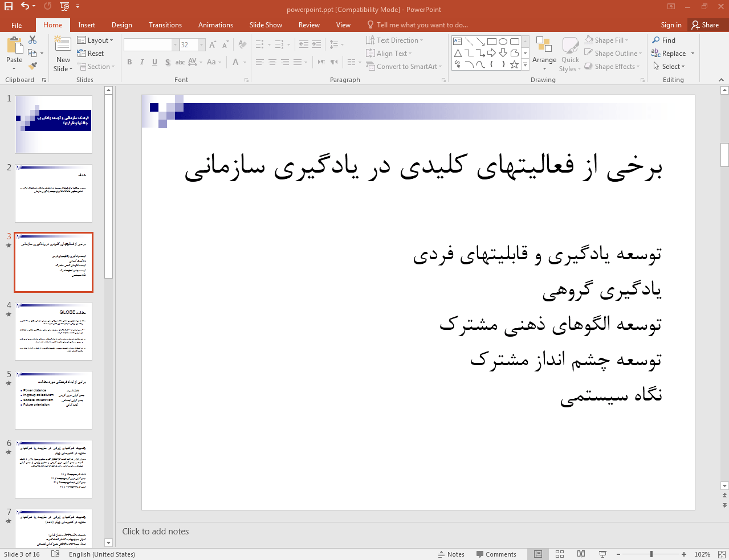Click the Paste icon
Screen dimensions: 729x560
[x=14, y=47]
